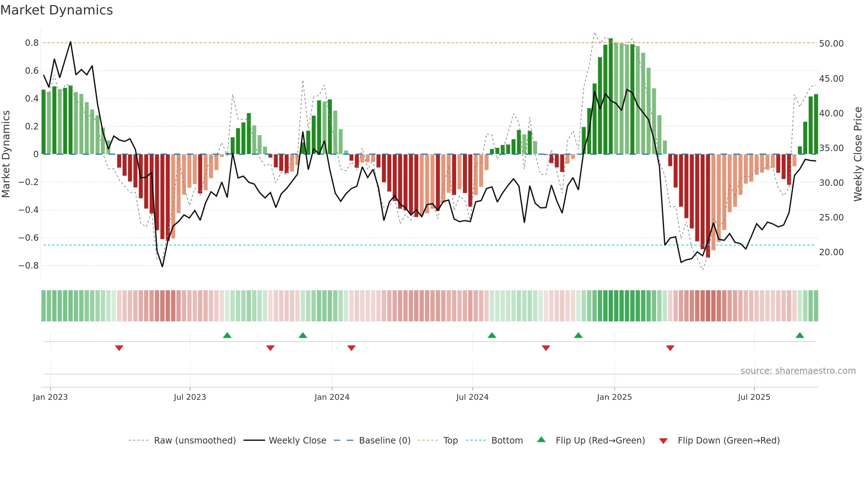The image size is (868, 488).
Task: Click the first red flip-down marker in early 2023
Action: tap(119, 348)
